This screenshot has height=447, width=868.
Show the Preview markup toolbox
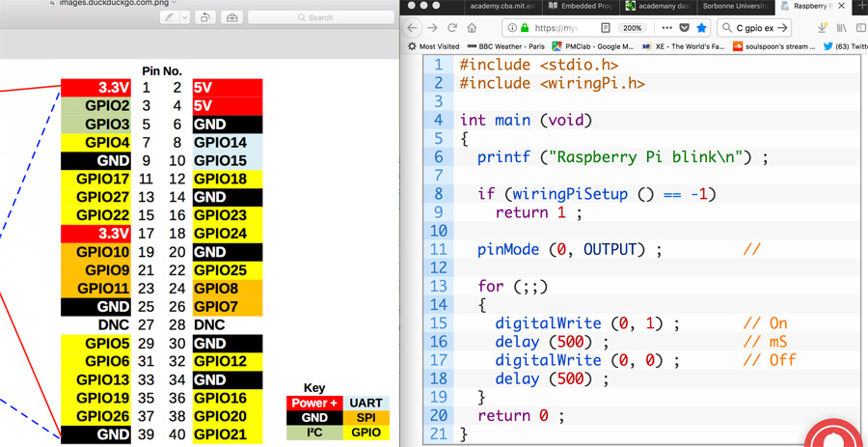click(x=231, y=17)
